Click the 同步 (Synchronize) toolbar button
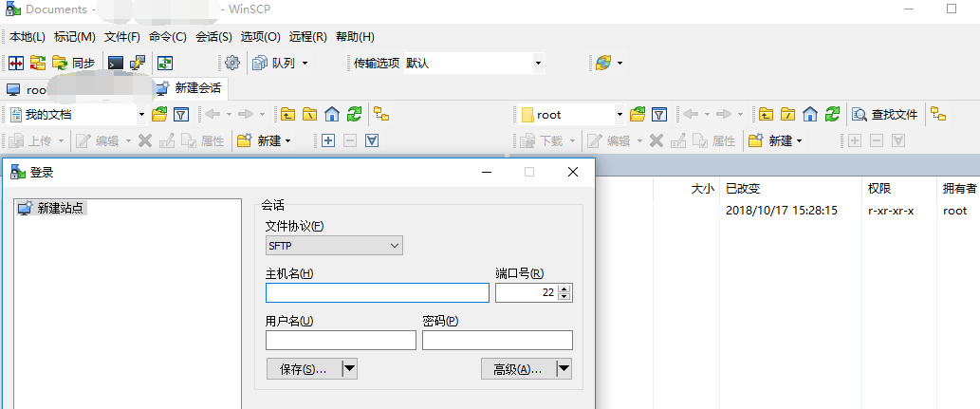 pyautogui.click(x=73, y=64)
